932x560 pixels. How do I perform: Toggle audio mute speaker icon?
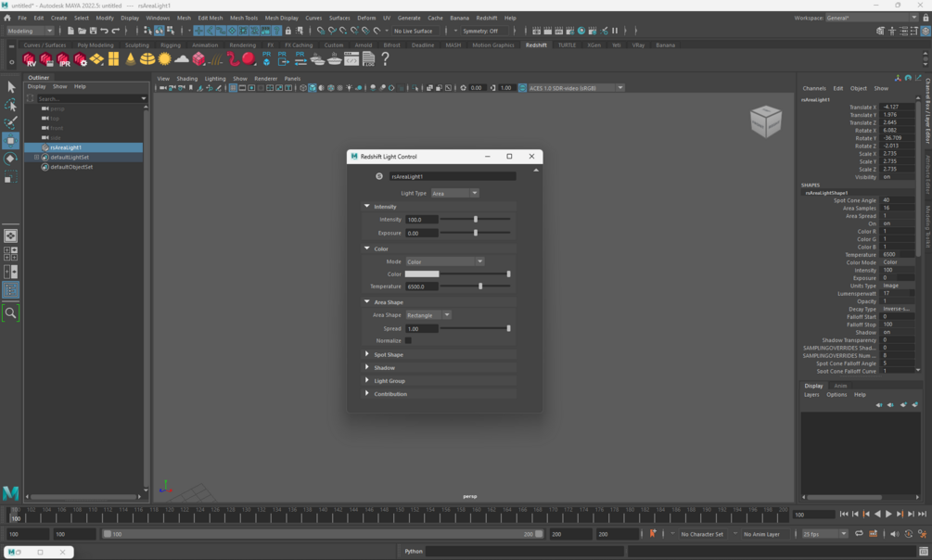(895, 534)
